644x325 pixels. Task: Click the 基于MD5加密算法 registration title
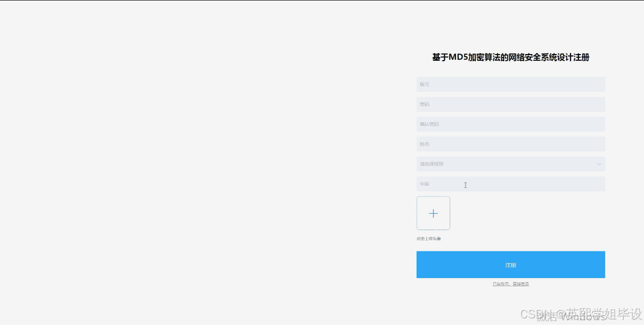[x=510, y=58]
